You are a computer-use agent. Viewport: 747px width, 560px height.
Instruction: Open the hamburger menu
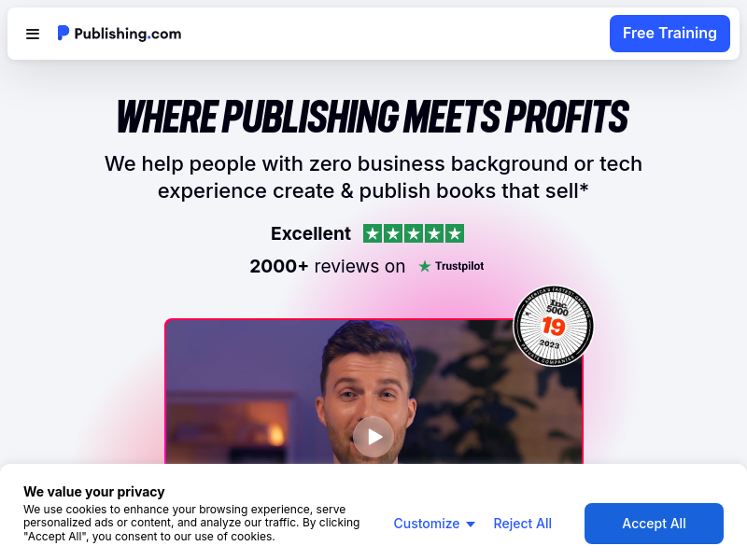coord(33,34)
